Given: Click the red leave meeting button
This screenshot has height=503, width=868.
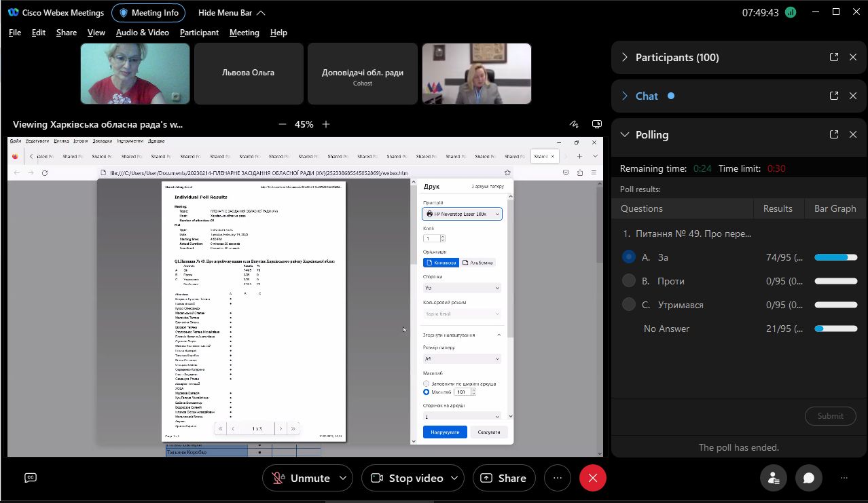Looking at the screenshot, I should [x=592, y=478].
